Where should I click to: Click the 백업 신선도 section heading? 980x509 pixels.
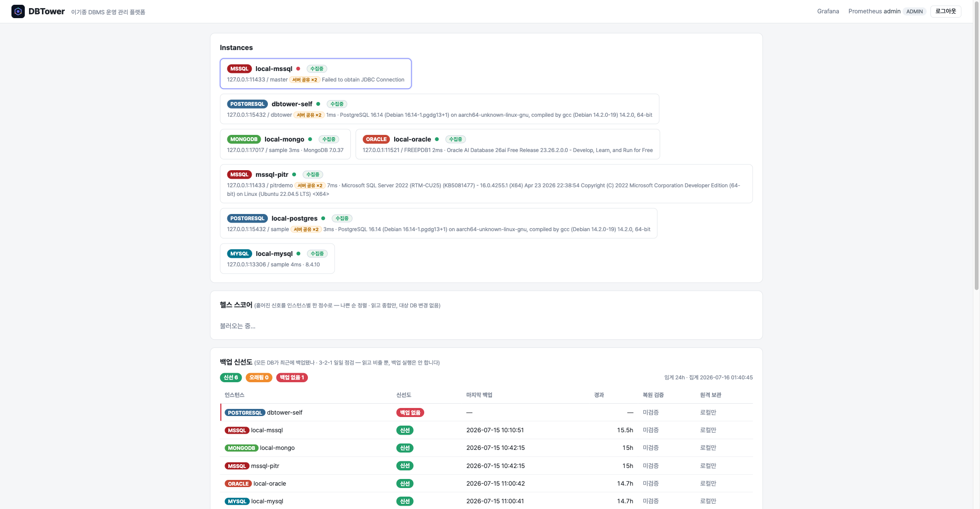point(236,362)
